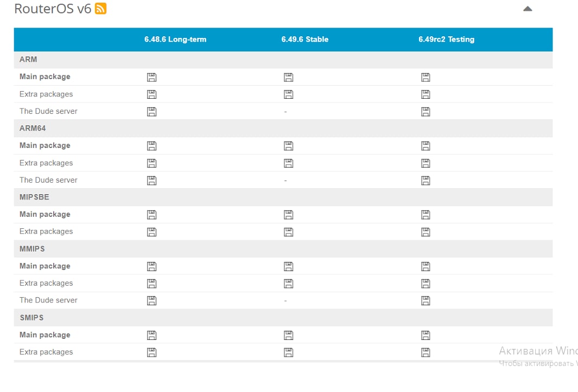Click the 6.48.6 Long-term column header
The width and height of the screenshot is (578, 392).
tap(175, 40)
